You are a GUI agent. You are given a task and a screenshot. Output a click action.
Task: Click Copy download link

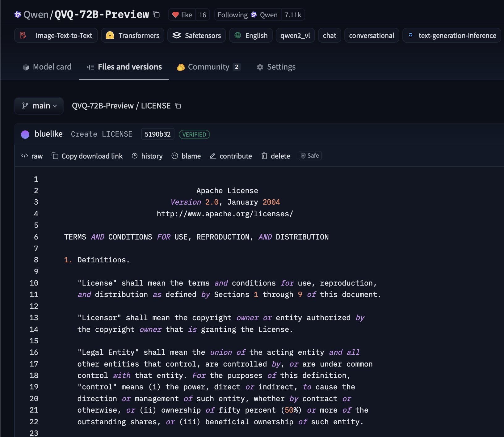(x=87, y=156)
